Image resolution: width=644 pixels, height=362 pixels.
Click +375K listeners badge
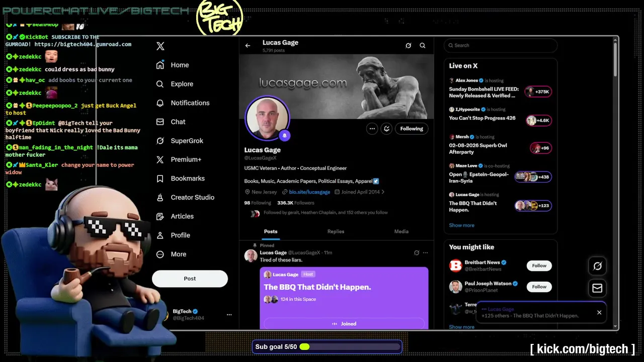click(538, 92)
